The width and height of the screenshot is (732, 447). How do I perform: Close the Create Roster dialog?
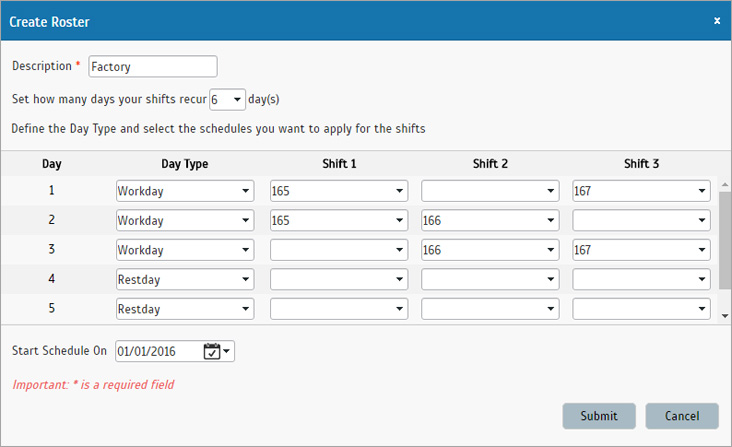[x=716, y=20]
